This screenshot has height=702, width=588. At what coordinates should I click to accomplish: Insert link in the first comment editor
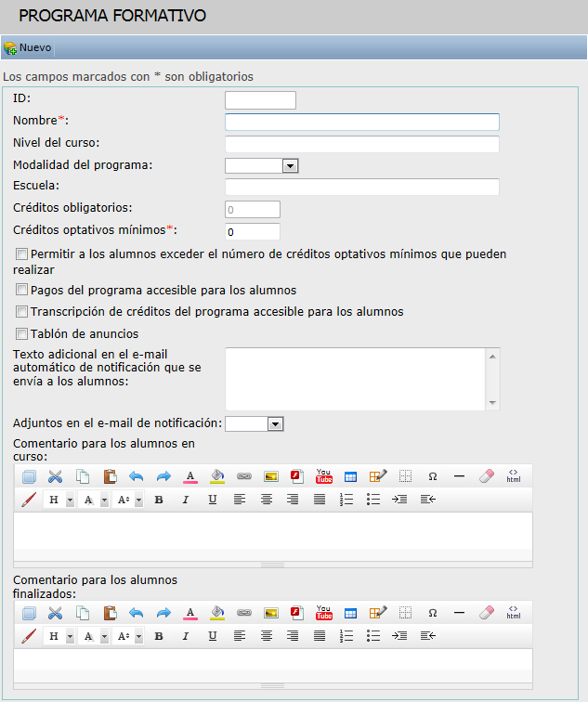point(244,476)
